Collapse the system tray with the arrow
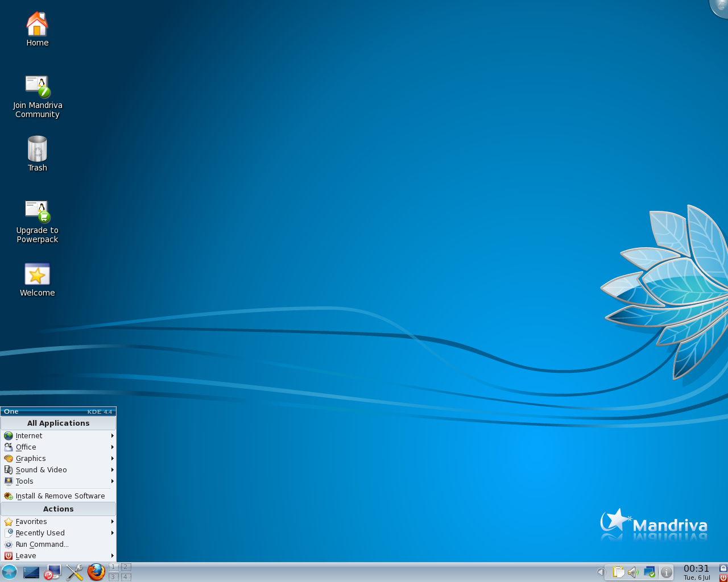728x582 pixels. point(601,572)
